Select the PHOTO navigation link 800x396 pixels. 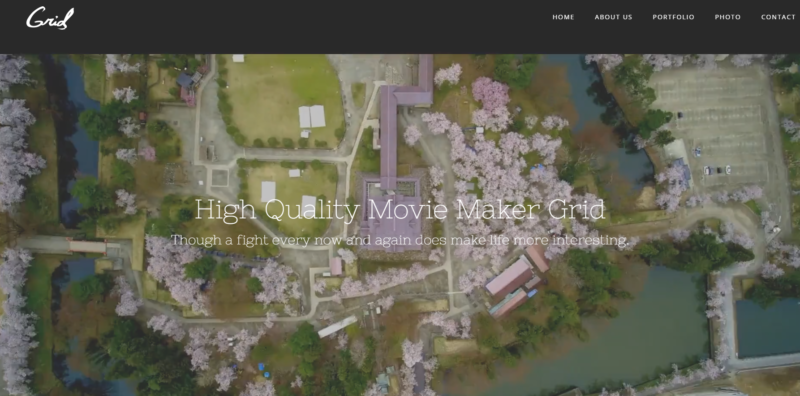(x=727, y=17)
